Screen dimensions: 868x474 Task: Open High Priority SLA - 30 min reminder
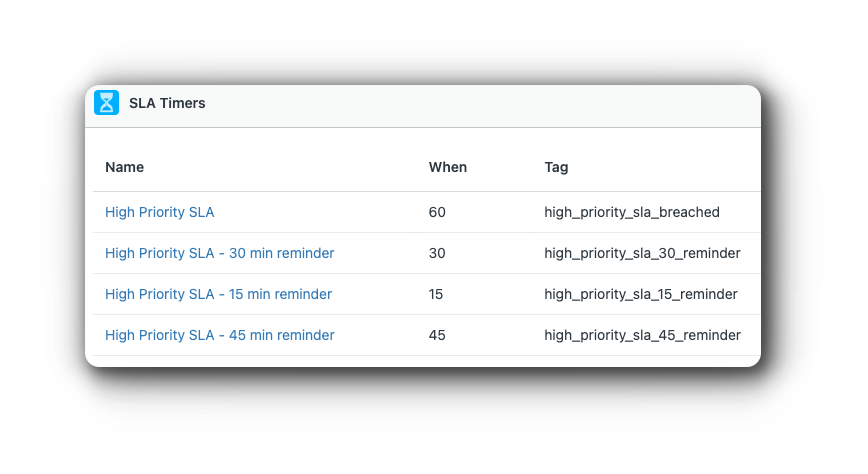[x=220, y=253]
